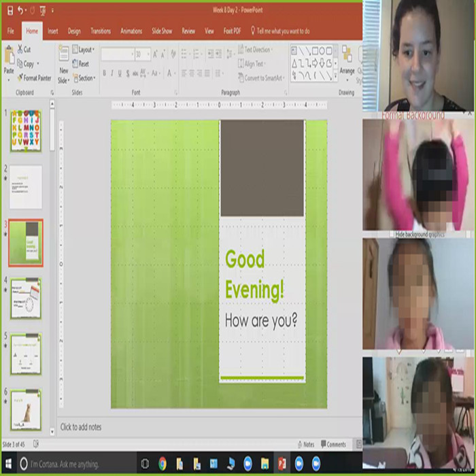
Task: Expand the Section dropdown
Action: pos(85,78)
